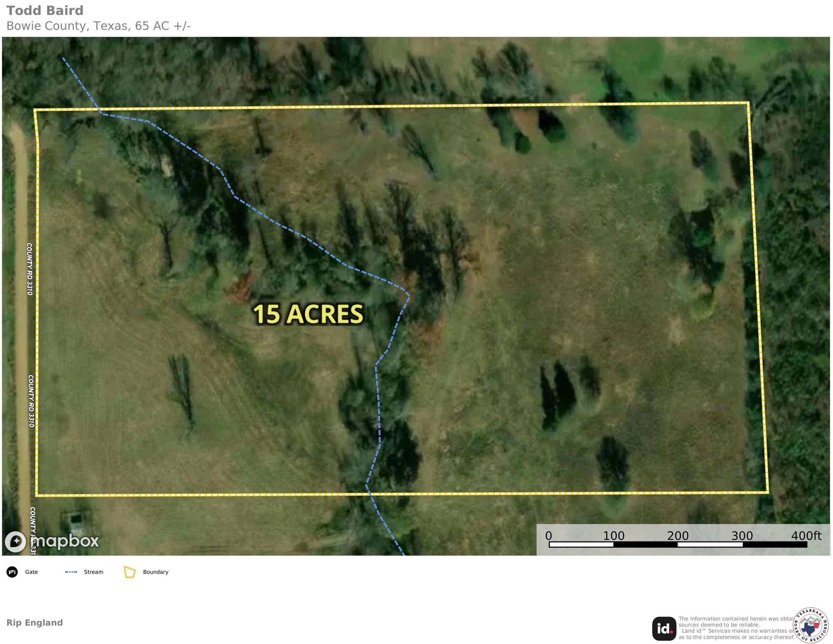Click the Mapbox logo on the map

(x=52, y=541)
